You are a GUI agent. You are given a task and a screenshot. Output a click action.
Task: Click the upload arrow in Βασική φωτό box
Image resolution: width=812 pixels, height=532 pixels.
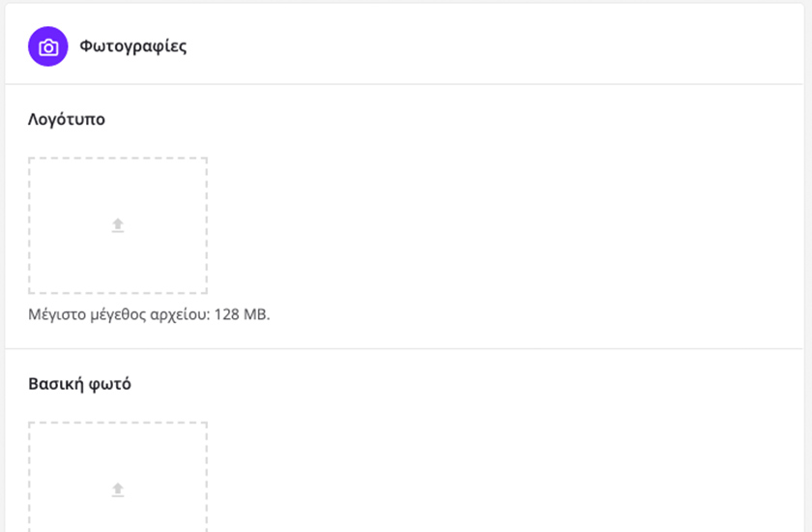118,489
